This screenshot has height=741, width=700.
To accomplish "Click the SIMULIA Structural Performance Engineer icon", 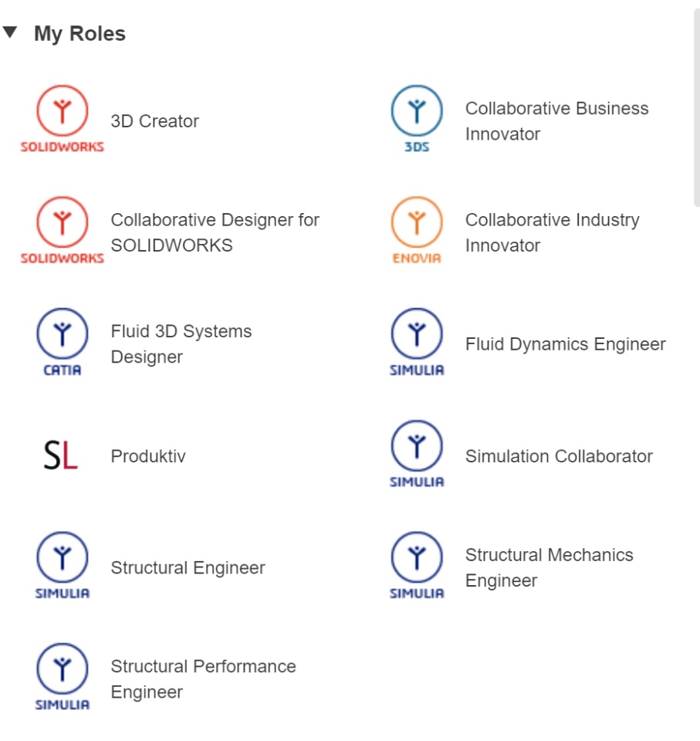I will pos(62,677).
